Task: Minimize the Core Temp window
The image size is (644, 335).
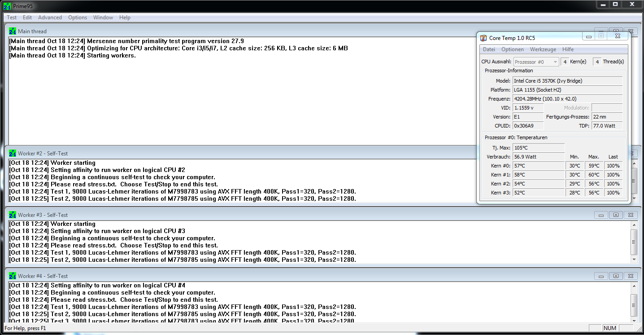Action: (589, 36)
